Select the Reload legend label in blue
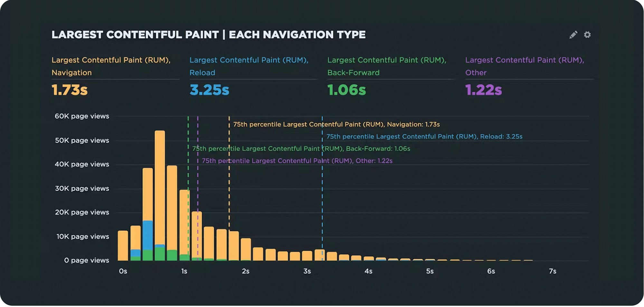644x307 pixels. (x=249, y=66)
